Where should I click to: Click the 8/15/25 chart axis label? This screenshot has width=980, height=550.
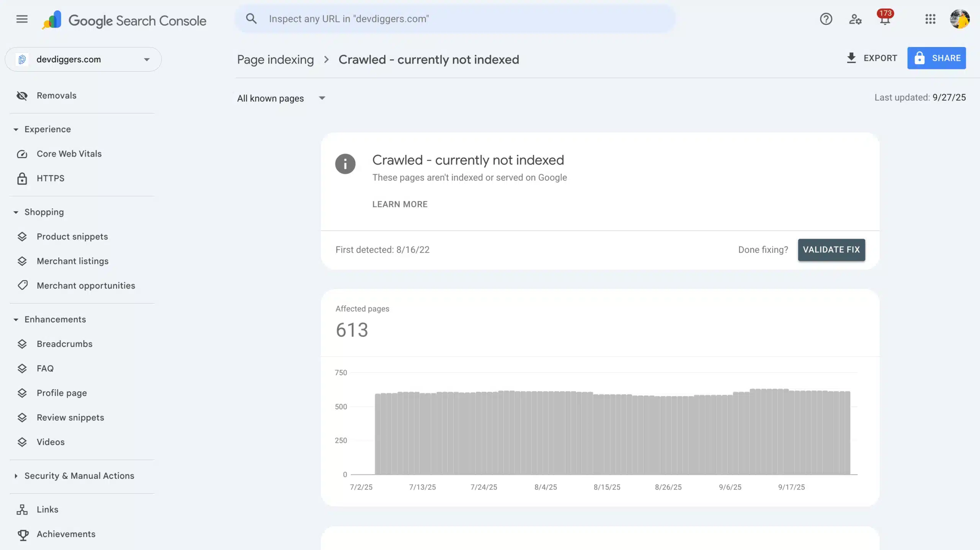click(607, 487)
